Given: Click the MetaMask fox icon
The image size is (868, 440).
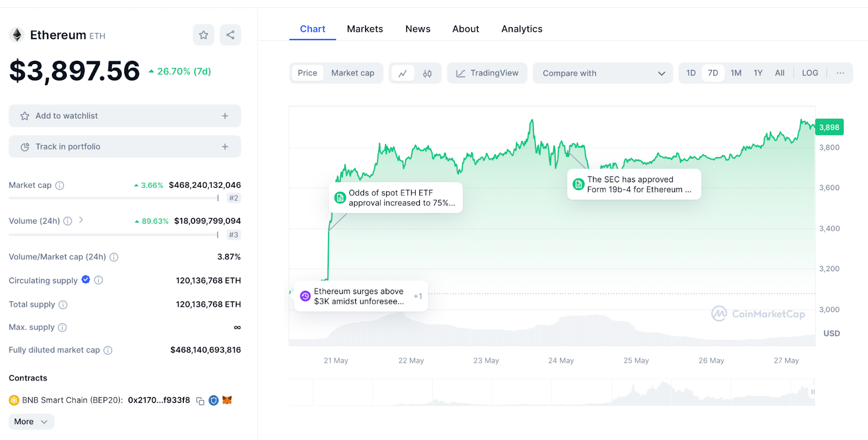Looking at the screenshot, I should [227, 400].
